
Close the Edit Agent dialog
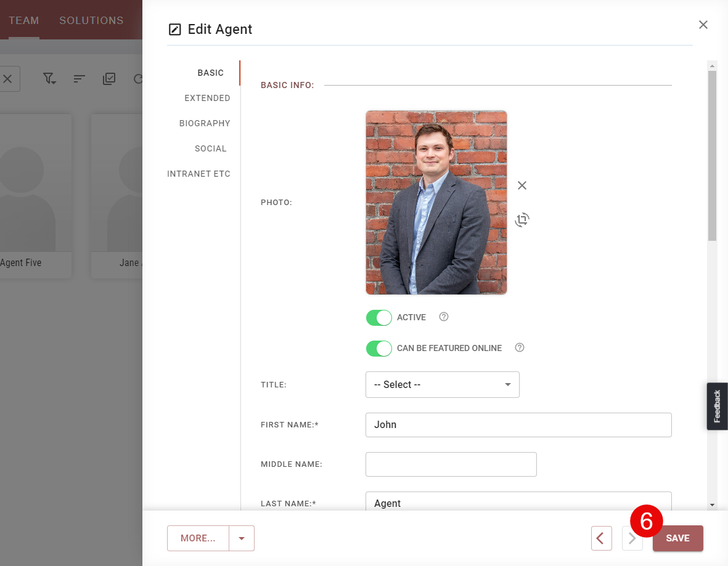click(703, 25)
